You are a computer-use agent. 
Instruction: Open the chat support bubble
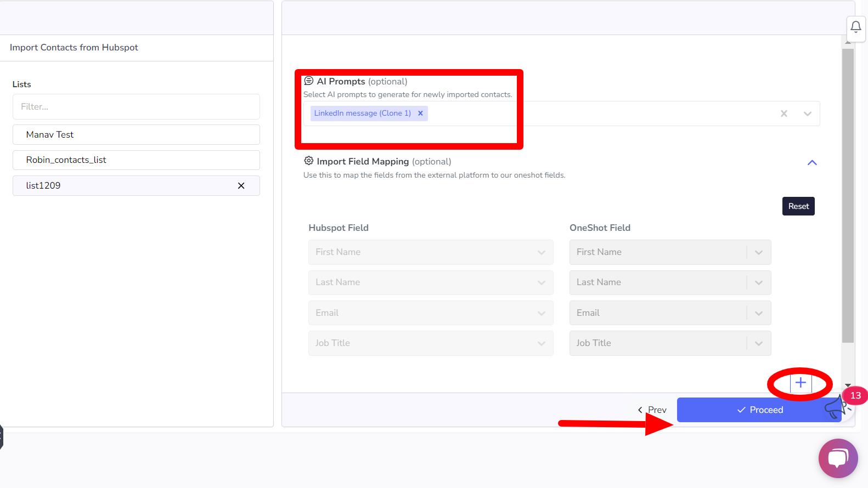click(x=838, y=458)
